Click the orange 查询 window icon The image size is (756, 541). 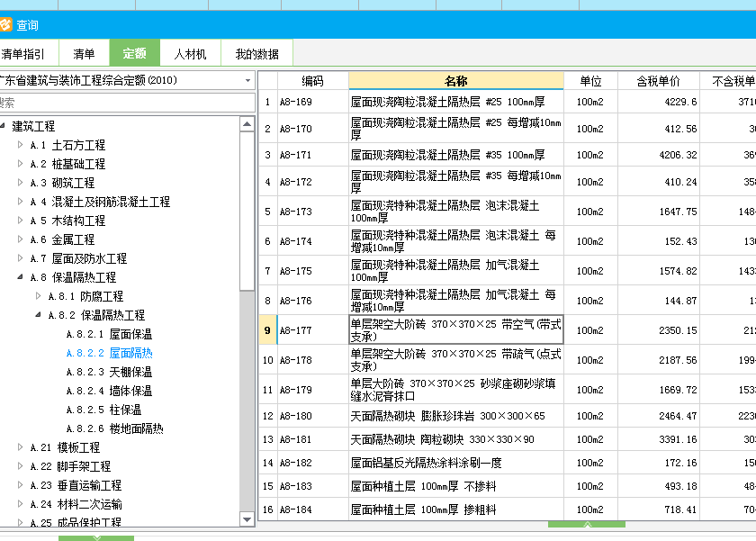tap(5, 24)
